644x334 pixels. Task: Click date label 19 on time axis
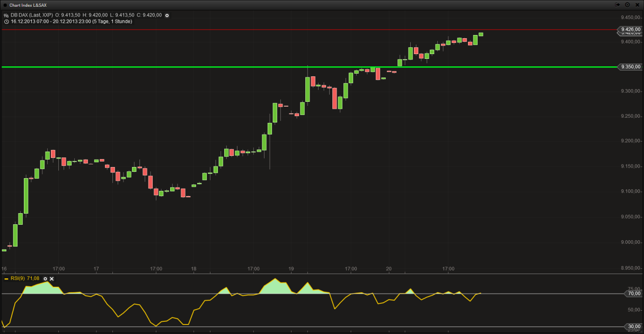pyautogui.click(x=291, y=269)
